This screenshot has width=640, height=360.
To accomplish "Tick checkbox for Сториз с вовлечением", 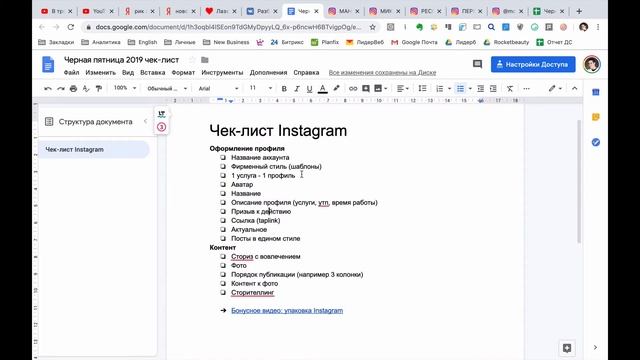I will coord(223,256).
